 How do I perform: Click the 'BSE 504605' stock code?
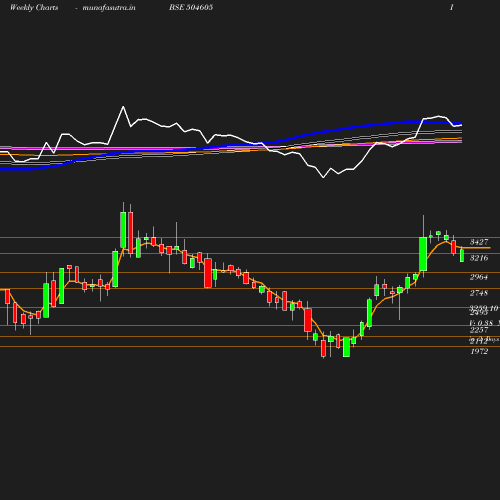191,7
